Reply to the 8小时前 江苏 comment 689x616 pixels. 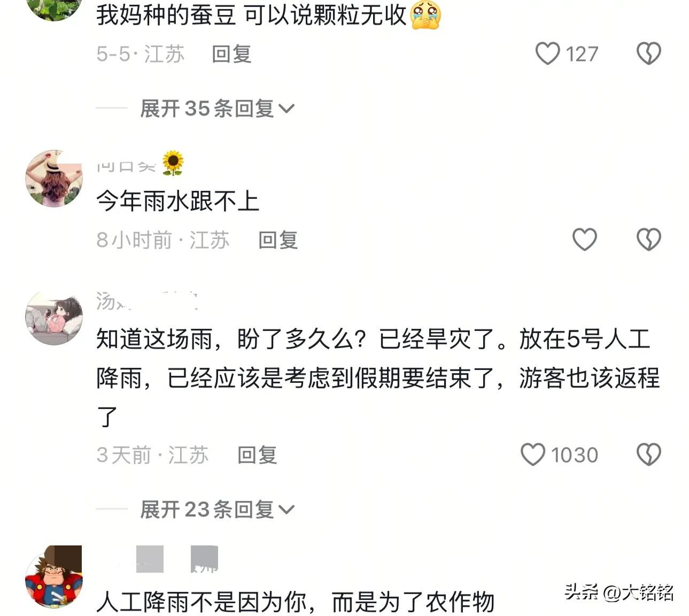click(278, 240)
